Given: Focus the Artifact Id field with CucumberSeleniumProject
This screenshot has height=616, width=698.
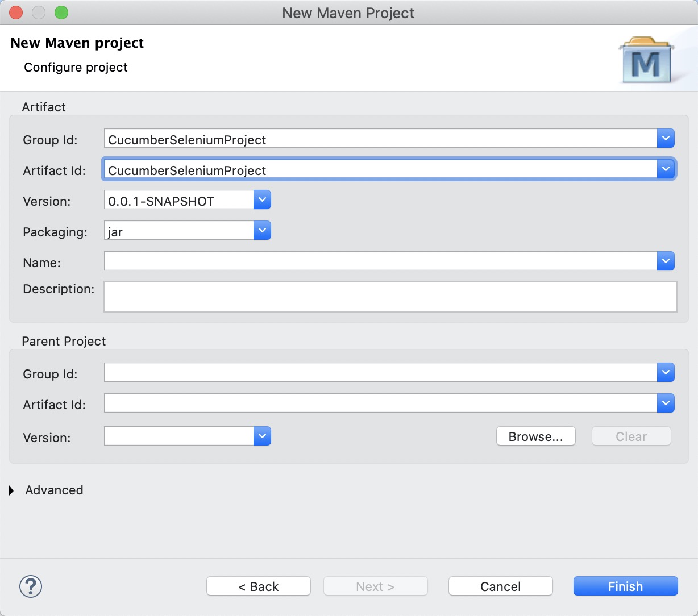Looking at the screenshot, I should coord(380,169).
